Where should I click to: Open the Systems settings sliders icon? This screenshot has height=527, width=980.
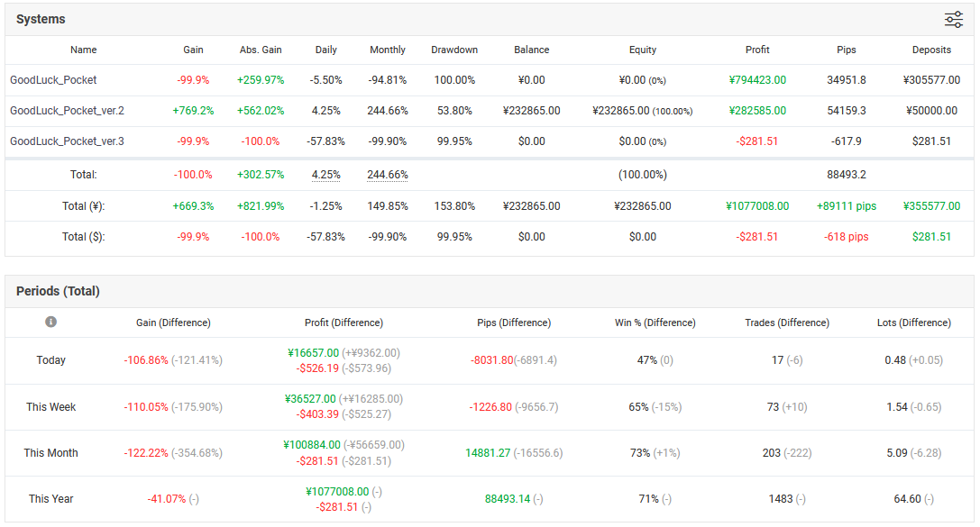point(953,19)
